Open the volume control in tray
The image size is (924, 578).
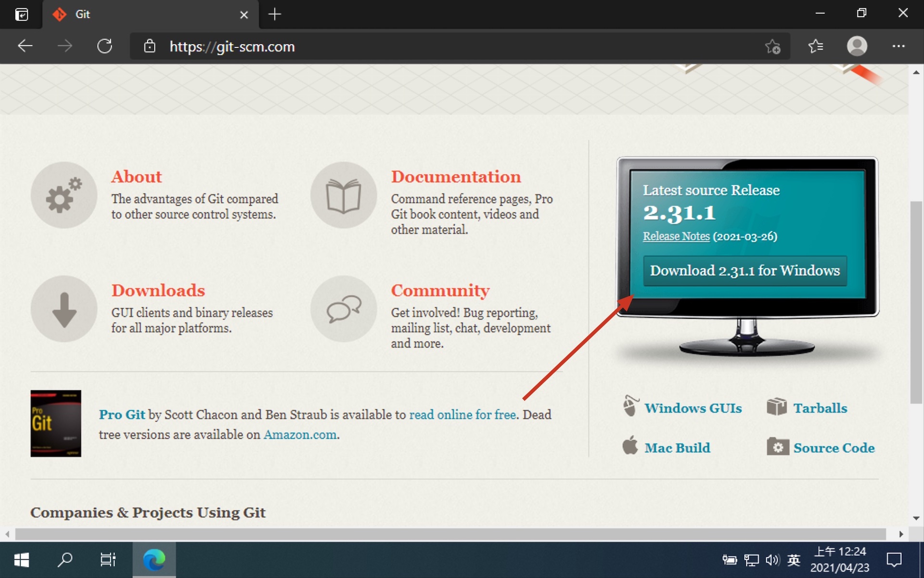click(772, 560)
